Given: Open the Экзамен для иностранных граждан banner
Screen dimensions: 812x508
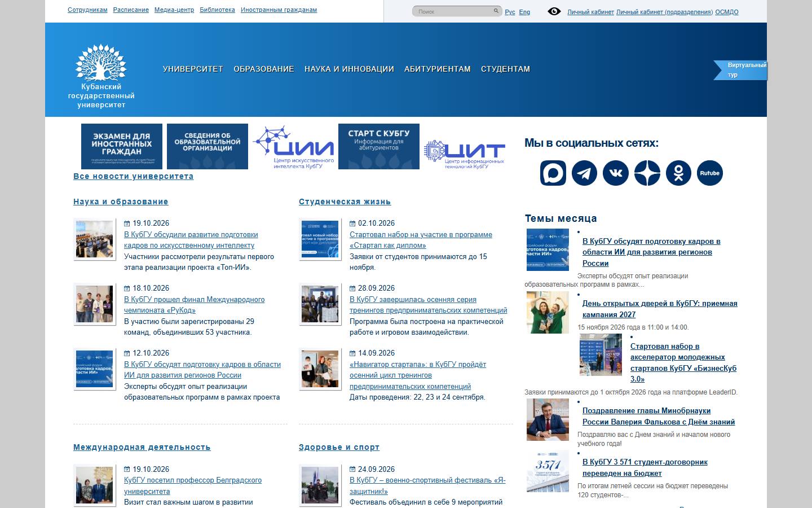Looking at the screenshot, I should coord(122,146).
